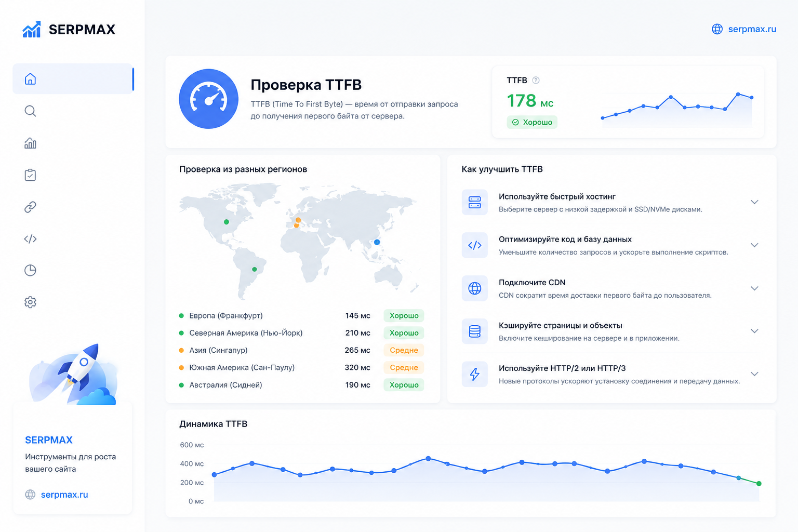Click the globe icon beside Подключите CDN
This screenshot has width=798, height=532.
[x=475, y=288]
